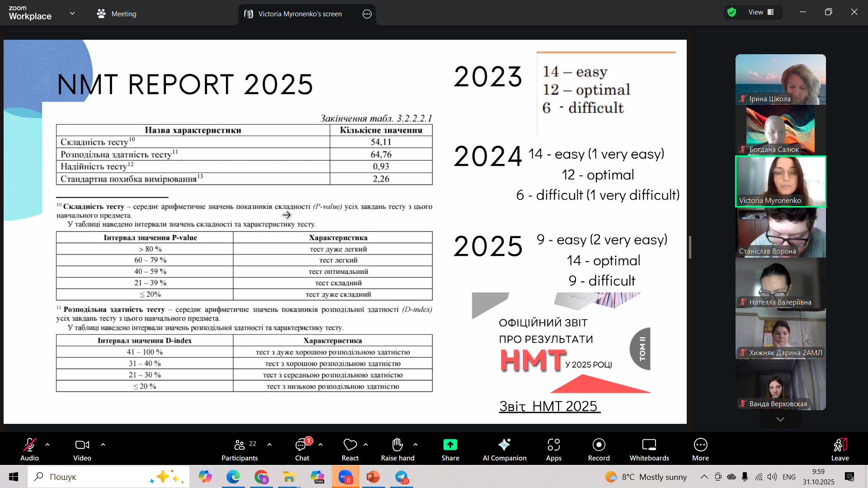Toggle the Video camera on
Screen dimensions: 868x488
pyautogui.click(x=82, y=445)
